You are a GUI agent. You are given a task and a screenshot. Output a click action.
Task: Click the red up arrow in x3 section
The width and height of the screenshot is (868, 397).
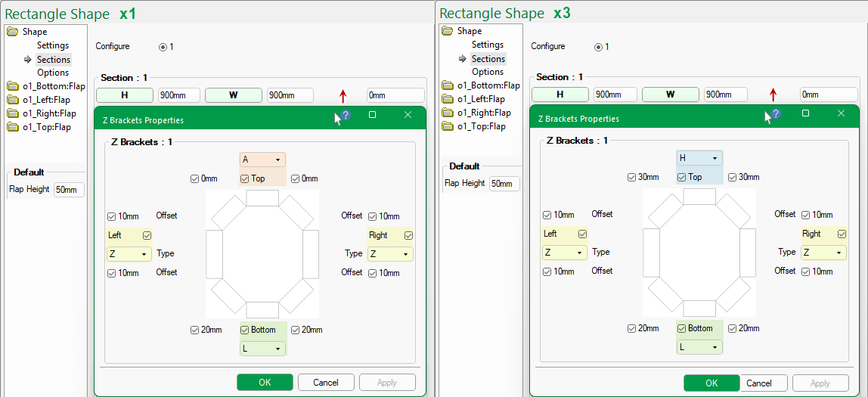point(773,95)
